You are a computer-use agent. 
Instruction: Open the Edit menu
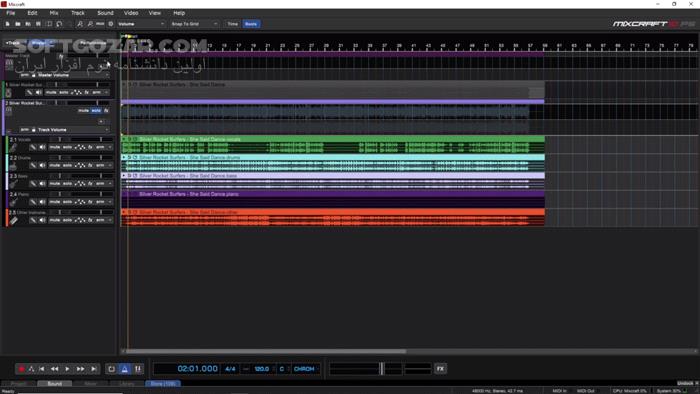pos(32,13)
